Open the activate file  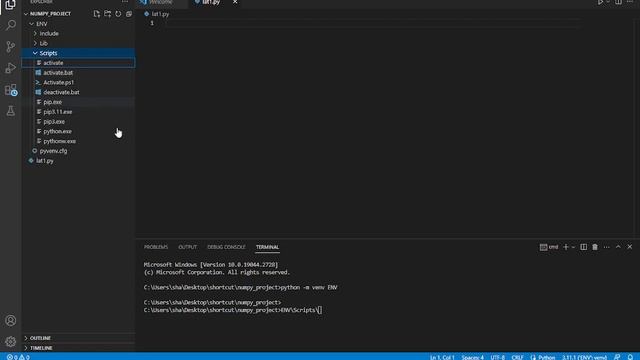point(78,63)
